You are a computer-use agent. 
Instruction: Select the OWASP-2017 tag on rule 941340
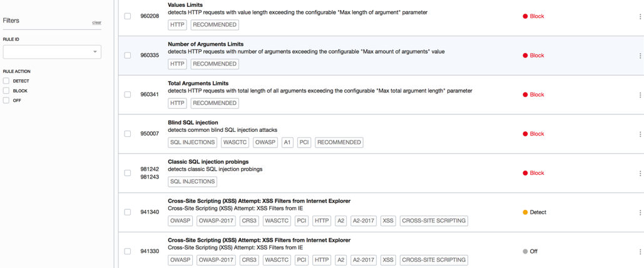click(216, 221)
